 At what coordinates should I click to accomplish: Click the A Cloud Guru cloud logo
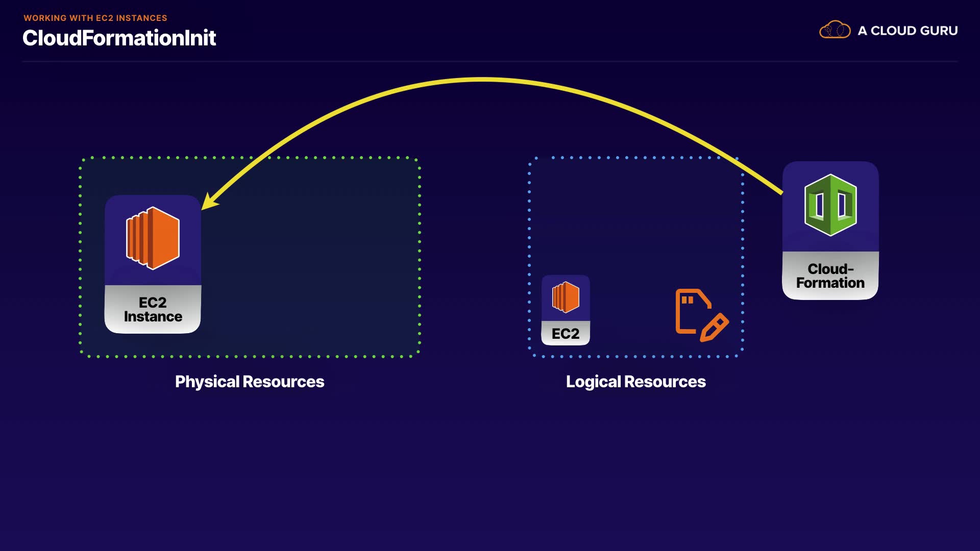[835, 30]
